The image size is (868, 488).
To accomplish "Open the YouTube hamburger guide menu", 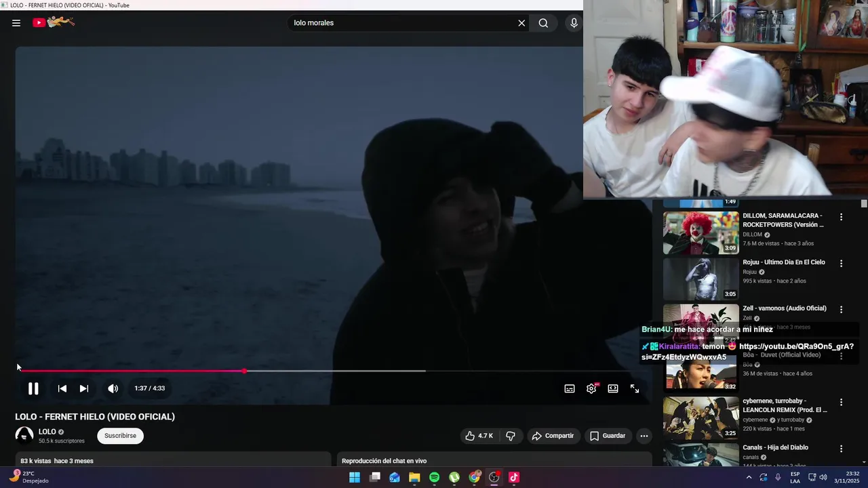I will pos(16,23).
